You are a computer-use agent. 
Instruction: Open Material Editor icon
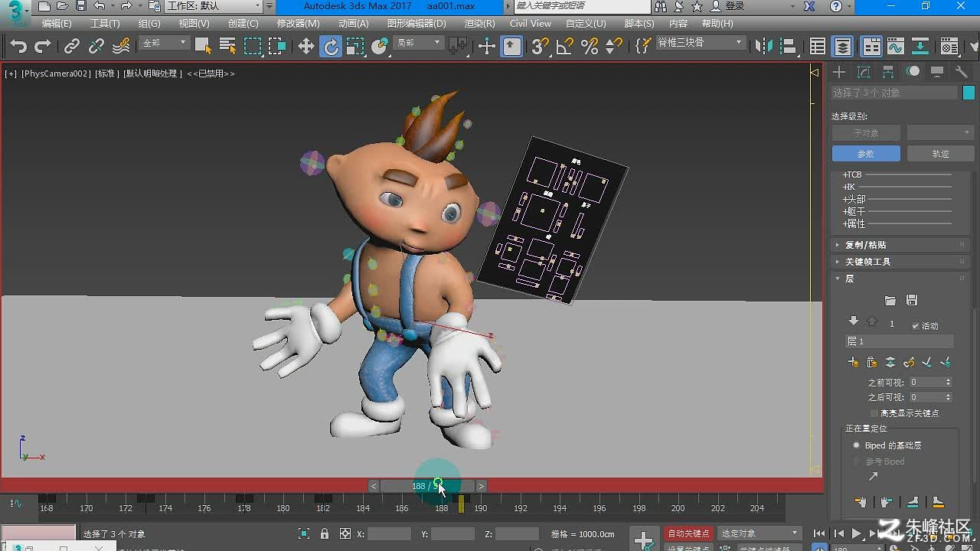point(949,47)
